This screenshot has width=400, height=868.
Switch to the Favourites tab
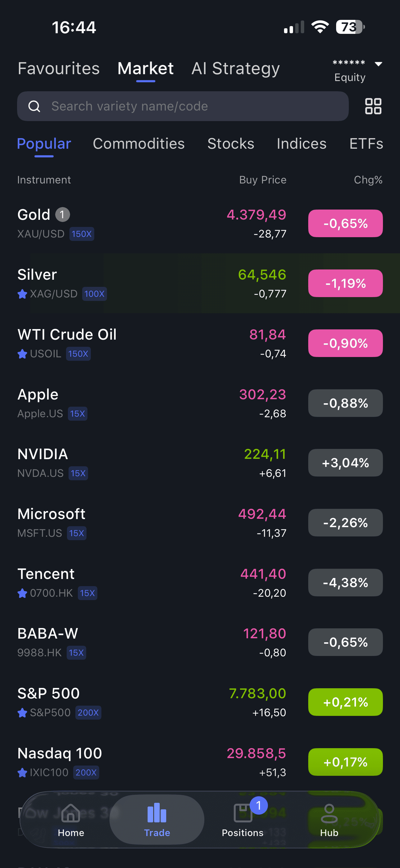point(59,68)
